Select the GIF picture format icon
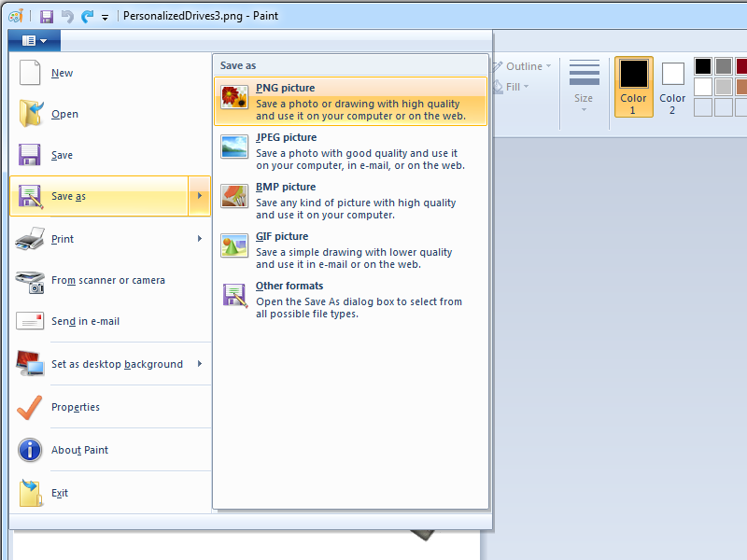The image size is (747, 560). point(234,245)
